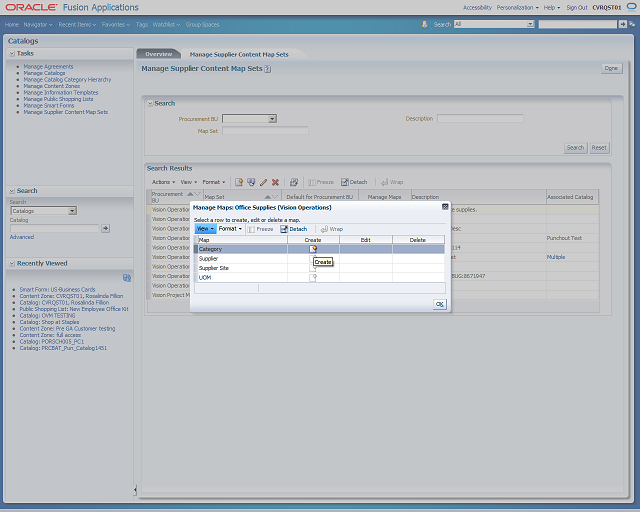Collapse the Search section in the main area

point(150,104)
